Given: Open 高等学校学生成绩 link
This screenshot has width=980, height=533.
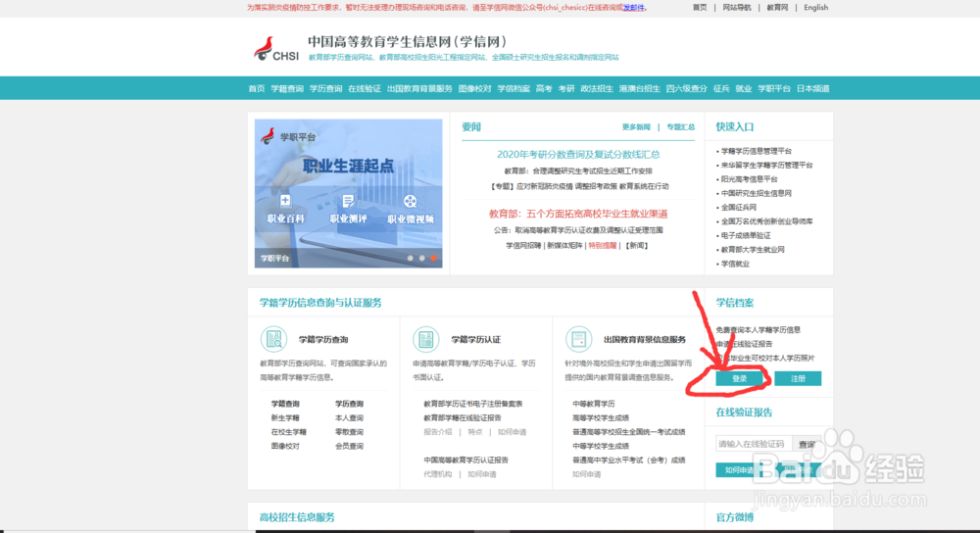Looking at the screenshot, I should tap(601, 418).
